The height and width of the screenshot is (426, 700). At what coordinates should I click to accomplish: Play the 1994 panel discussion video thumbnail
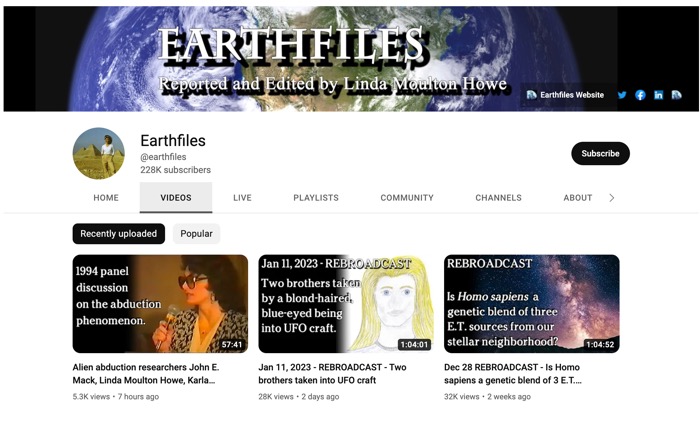pos(160,304)
